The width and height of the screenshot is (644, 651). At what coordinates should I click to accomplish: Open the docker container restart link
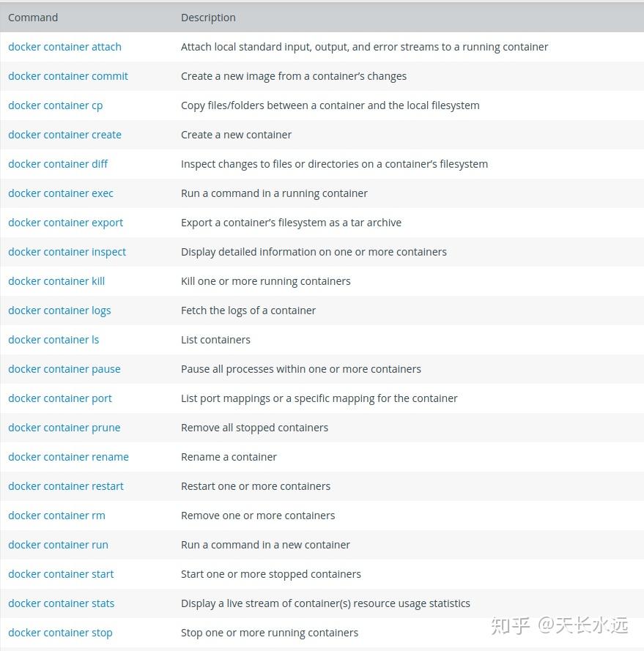click(66, 486)
